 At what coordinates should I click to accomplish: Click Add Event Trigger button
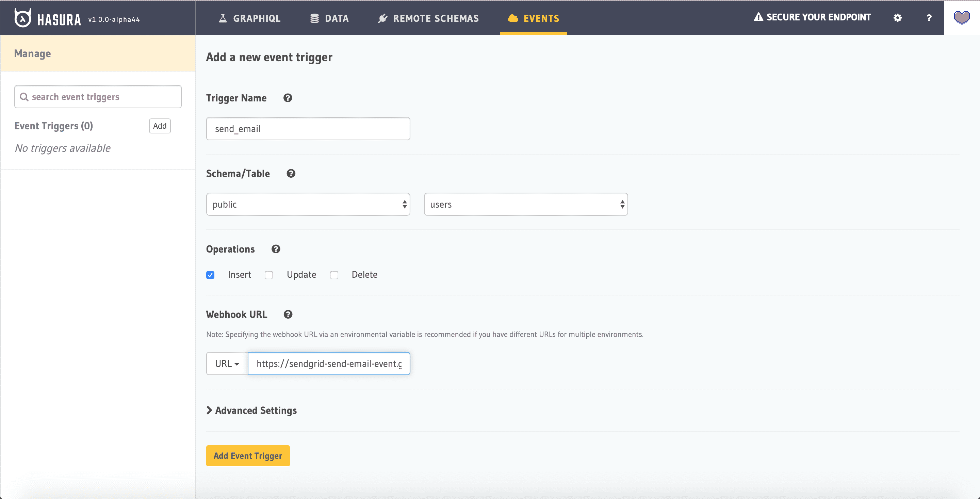(248, 455)
